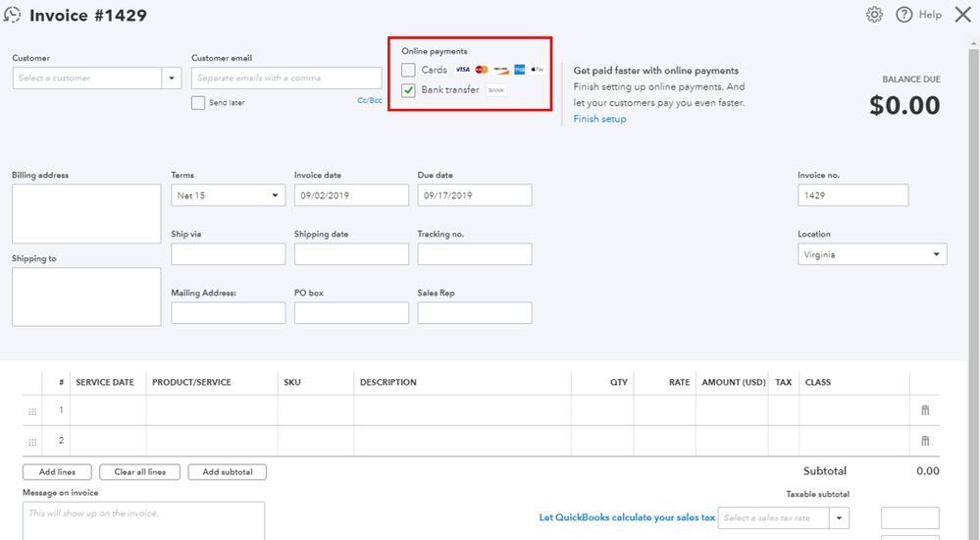Click Let QuickBooks calculate your sales tax

click(x=627, y=517)
